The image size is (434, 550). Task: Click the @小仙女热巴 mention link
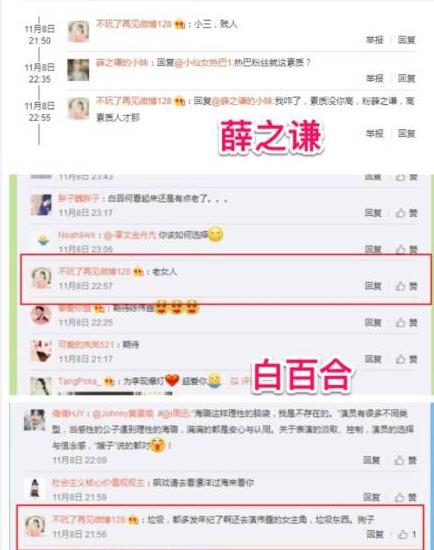point(203,62)
